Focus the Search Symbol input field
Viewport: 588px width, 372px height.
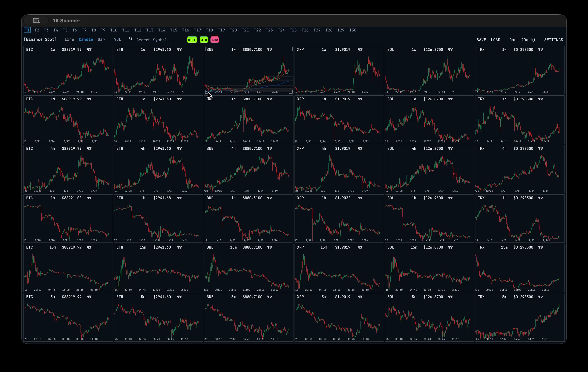coord(155,40)
